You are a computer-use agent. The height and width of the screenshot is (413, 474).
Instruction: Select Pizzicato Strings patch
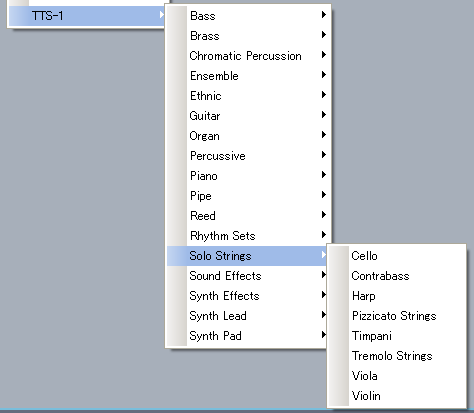(397, 316)
